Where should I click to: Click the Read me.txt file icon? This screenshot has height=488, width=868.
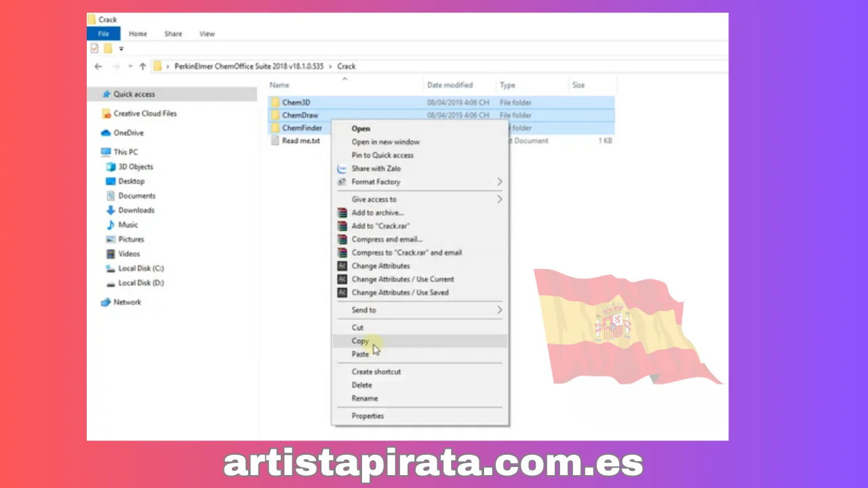pyautogui.click(x=275, y=140)
